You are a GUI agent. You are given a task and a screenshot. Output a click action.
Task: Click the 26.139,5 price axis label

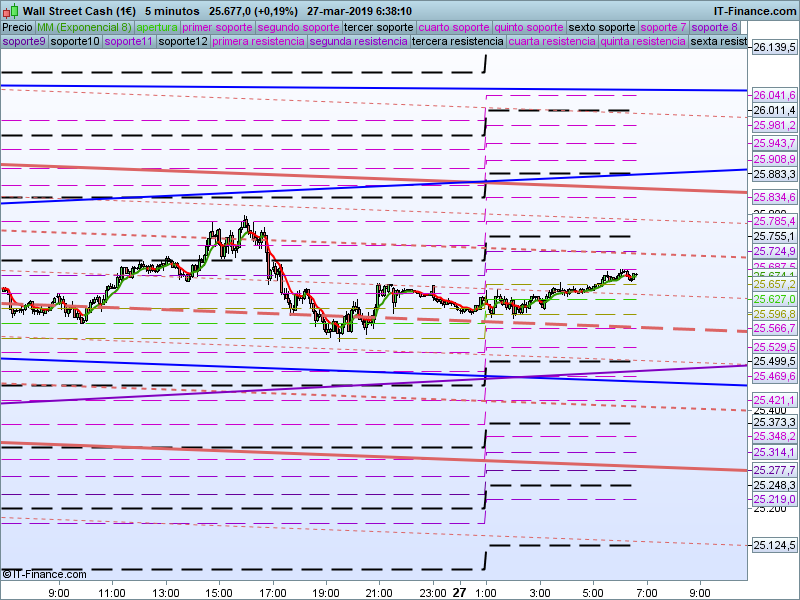[x=774, y=47]
